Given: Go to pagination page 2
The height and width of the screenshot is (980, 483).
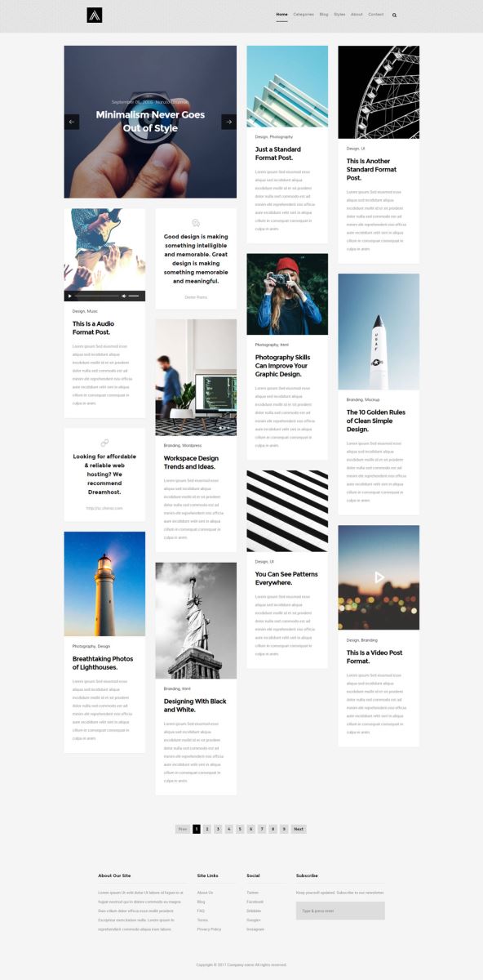Looking at the screenshot, I should 207,829.
